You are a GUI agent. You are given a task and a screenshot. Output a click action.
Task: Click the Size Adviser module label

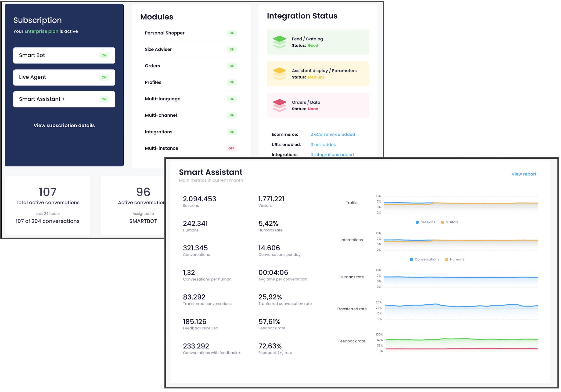[158, 49]
